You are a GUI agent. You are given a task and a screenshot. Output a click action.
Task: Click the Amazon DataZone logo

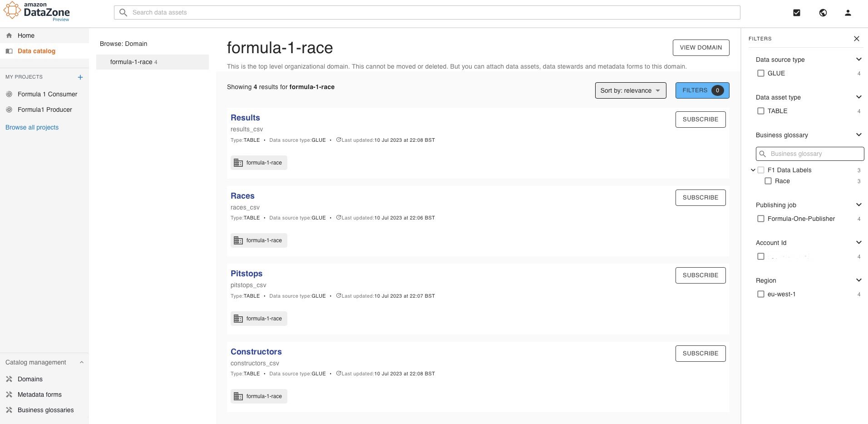pyautogui.click(x=36, y=12)
